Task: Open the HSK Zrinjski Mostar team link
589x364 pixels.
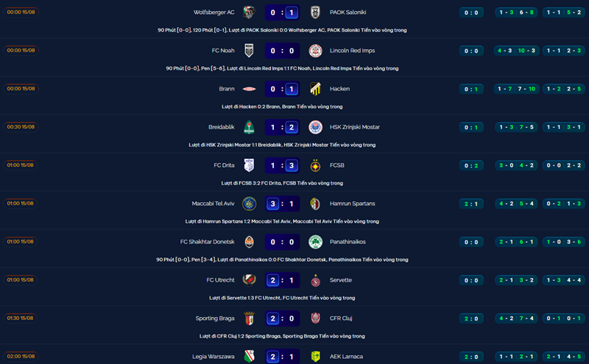Action: 355,126
